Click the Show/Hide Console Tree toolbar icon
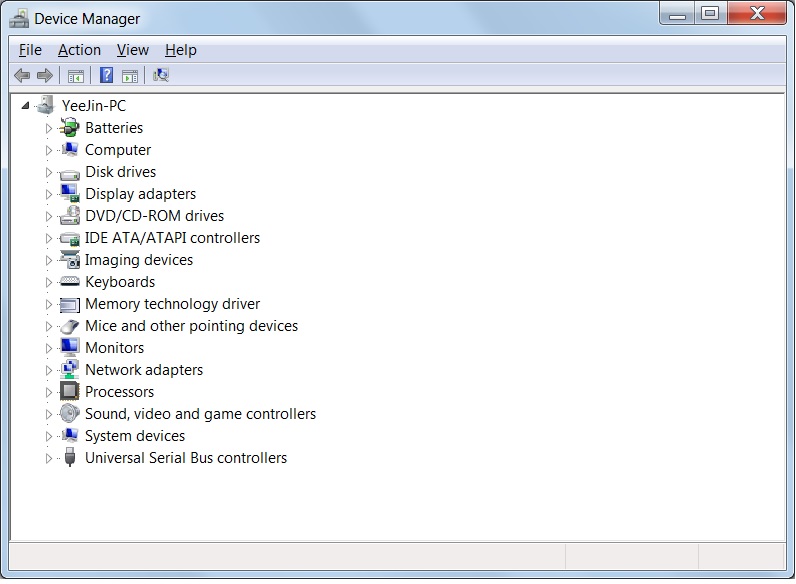 76,76
